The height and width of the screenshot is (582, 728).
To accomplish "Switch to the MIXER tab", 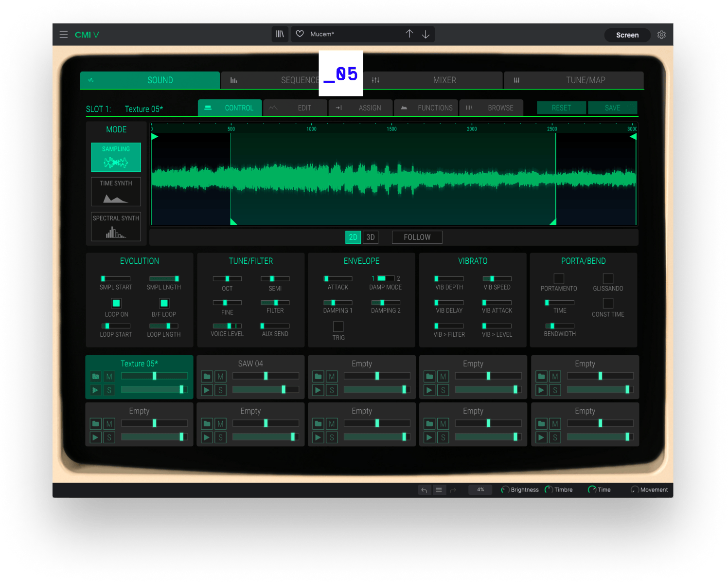I will tap(433, 80).
